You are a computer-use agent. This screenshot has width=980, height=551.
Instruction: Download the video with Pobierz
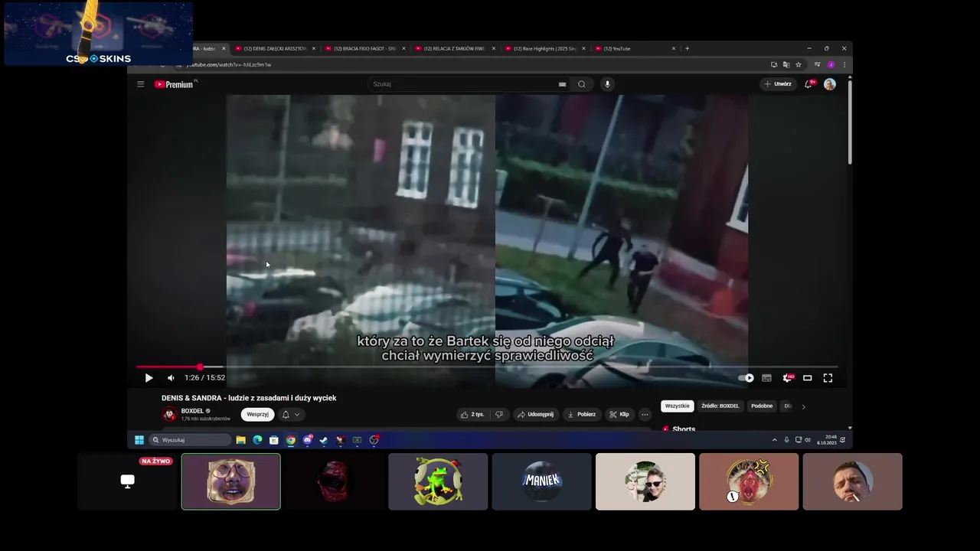(581, 414)
